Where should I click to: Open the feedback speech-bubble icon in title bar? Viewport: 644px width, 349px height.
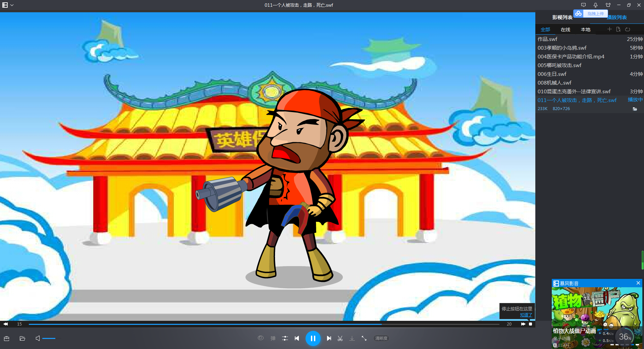coord(583,5)
